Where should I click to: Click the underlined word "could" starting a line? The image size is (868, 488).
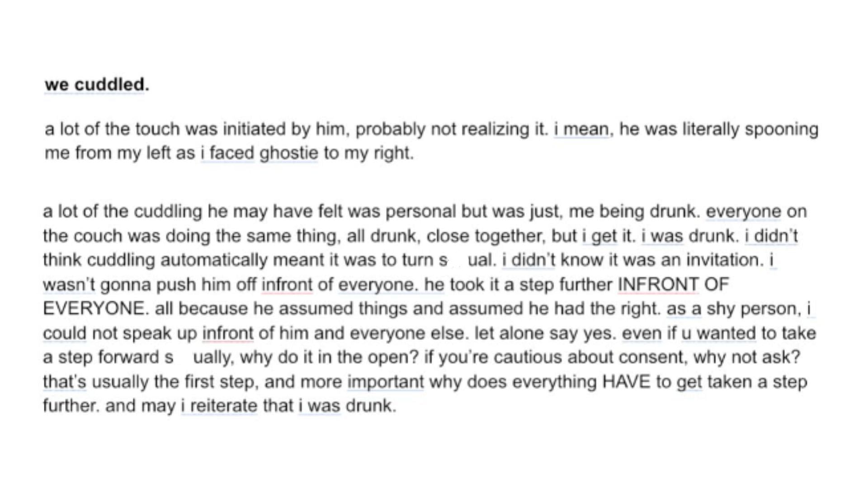tap(65, 333)
